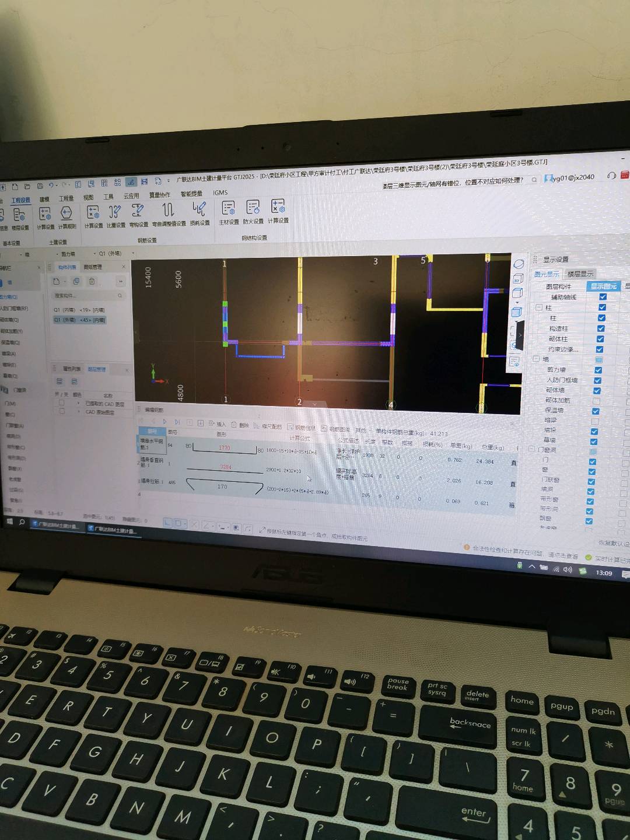Screen dimensions: 630x840
Task: Open 楼层设置 in the ribbon
Action: 19,218
